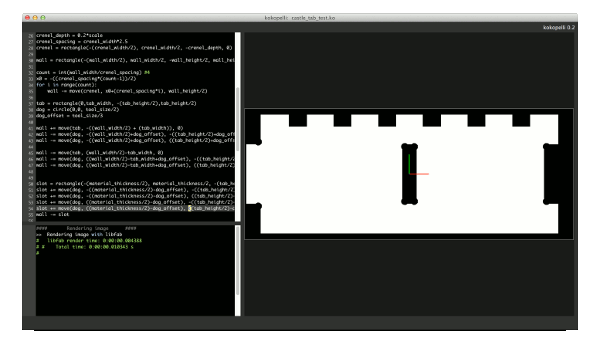
Task: Click the highlighted line 54 in editor
Action: tap(135, 209)
